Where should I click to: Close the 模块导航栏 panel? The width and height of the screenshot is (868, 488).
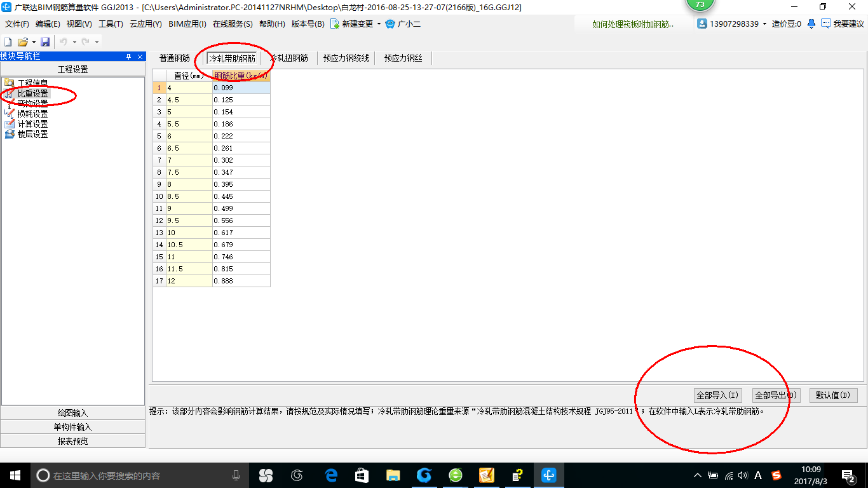pos(140,57)
